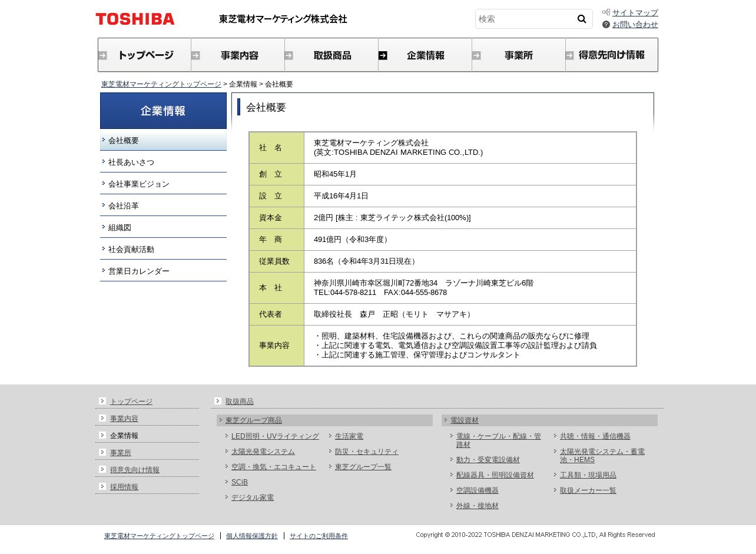Open 工具類・現場用品 link

pyautogui.click(x=588, y=475)
